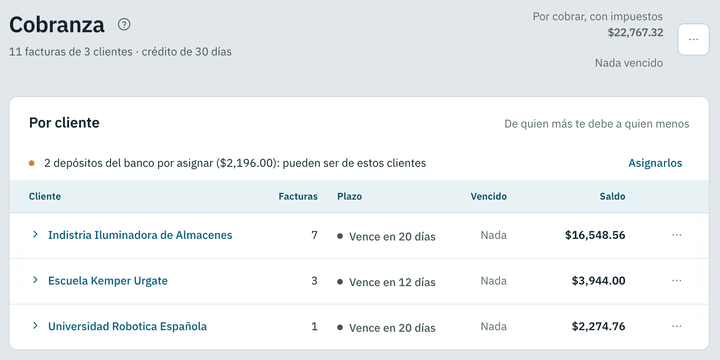The image size is (720, 360).
Task: Click the total $22,767.32 amount
Action: click(x=636, y=33)
